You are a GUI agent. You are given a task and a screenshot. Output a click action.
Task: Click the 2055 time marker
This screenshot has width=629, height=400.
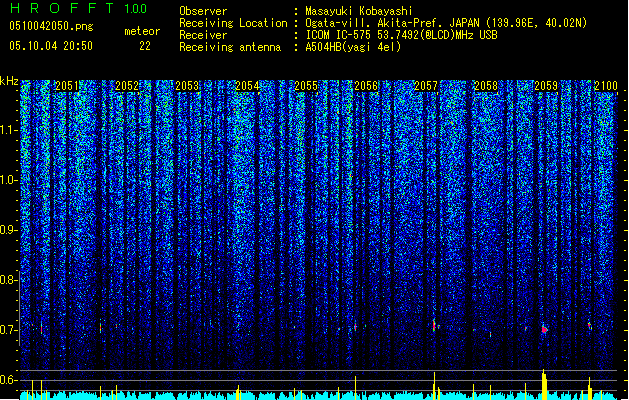point(306,86)
